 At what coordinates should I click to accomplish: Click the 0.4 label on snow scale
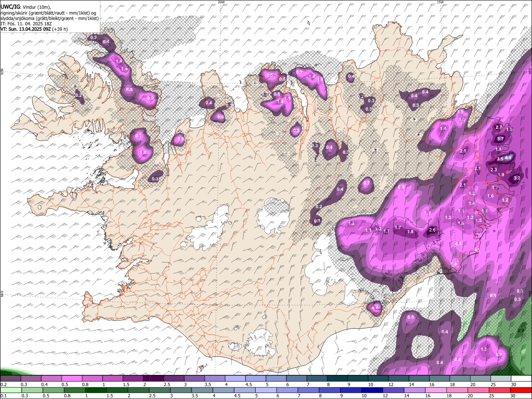44,384
